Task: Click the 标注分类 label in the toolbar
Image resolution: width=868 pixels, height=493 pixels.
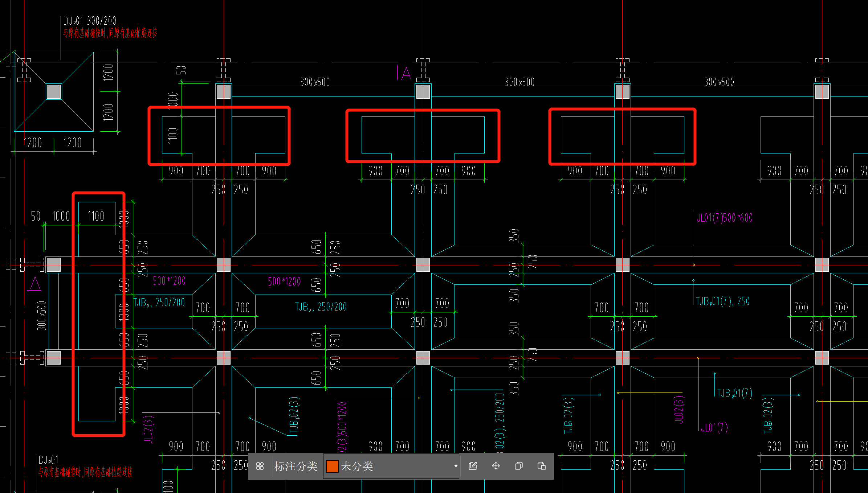Action: click(x=296, y=466)
